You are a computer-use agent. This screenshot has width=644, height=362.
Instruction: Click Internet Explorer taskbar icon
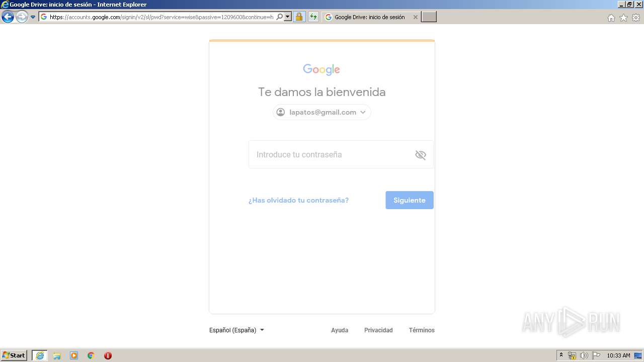click(x=40, y=355)
